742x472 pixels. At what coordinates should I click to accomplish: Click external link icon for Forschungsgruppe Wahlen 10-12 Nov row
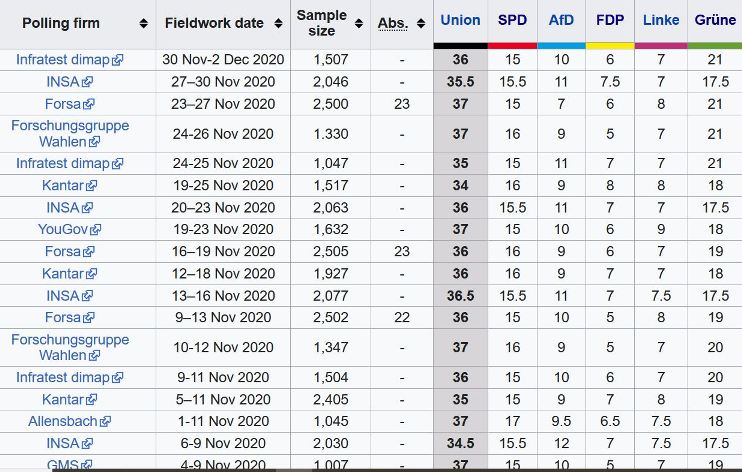(x=94, y=356)
